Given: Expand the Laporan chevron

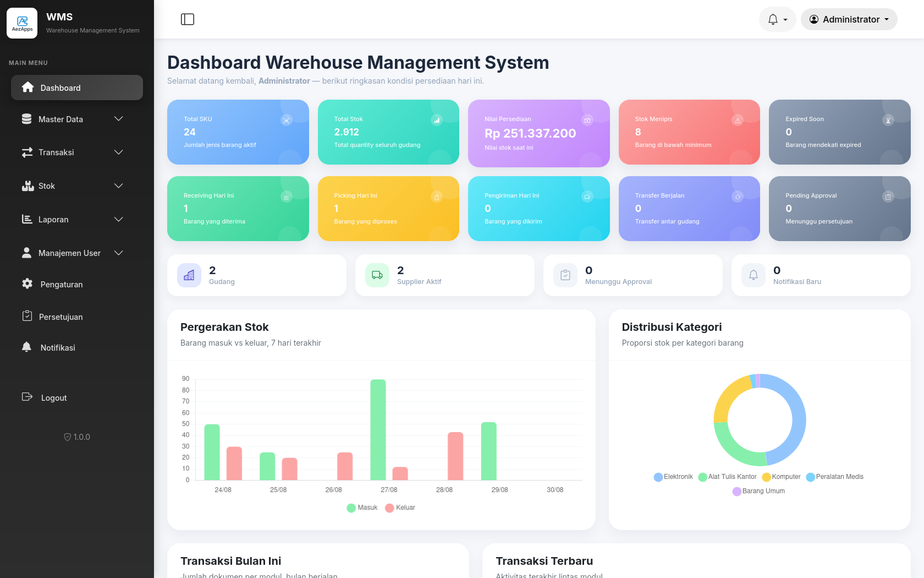Looking at the screenshot, I should [118, 219].
